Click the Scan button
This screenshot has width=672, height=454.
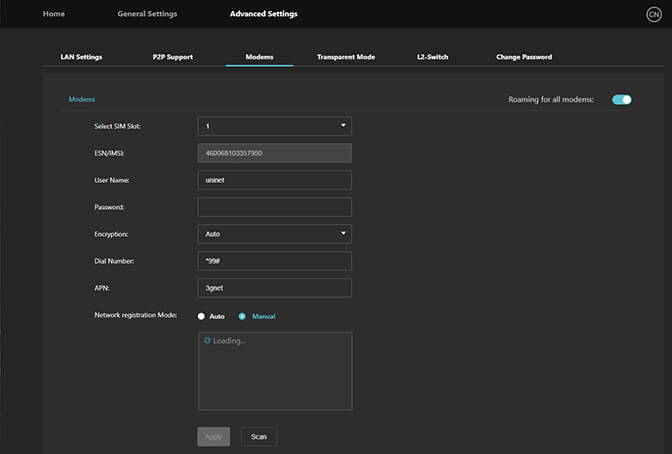(x=258, y=436)
